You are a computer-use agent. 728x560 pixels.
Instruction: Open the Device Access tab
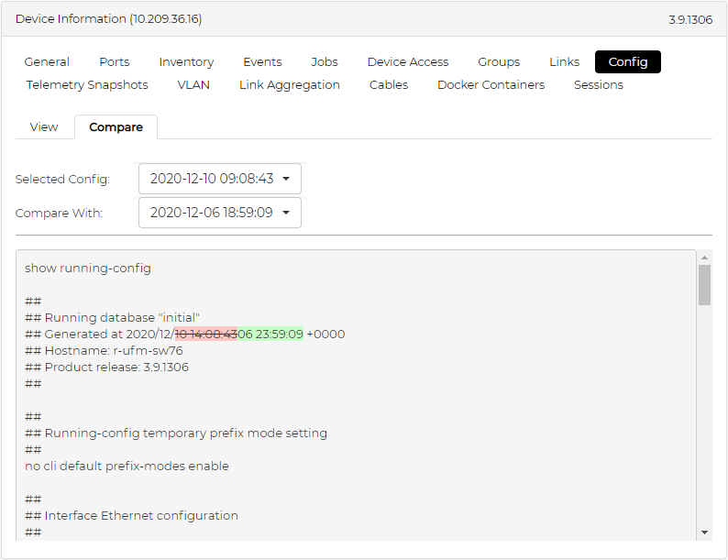[408, 62]
